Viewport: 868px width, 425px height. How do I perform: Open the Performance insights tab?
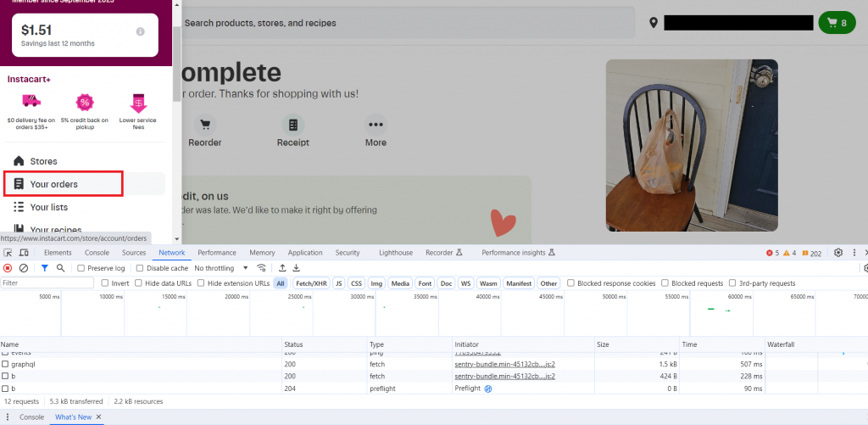click(518, 253)
